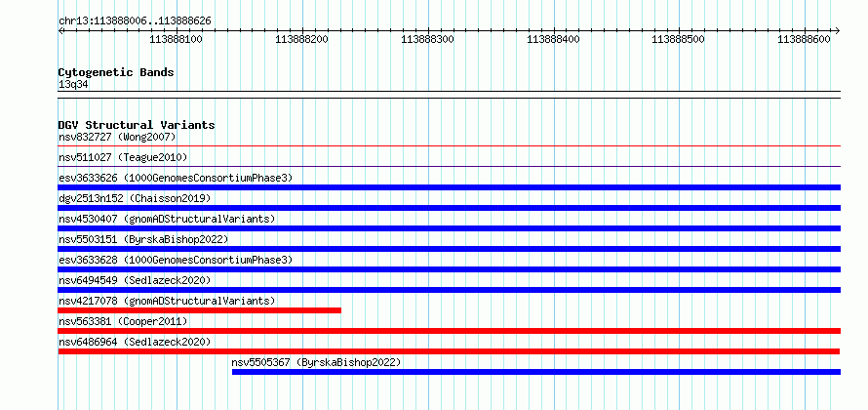Click the nsv832727 (Wong2007) variant label
The height and width of the screenshot is (410, 868).
click(x=117, y=137)
